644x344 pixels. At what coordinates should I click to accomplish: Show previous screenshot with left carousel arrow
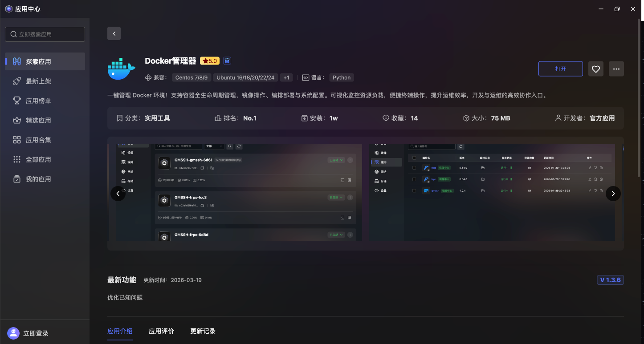tap(118, 194)
